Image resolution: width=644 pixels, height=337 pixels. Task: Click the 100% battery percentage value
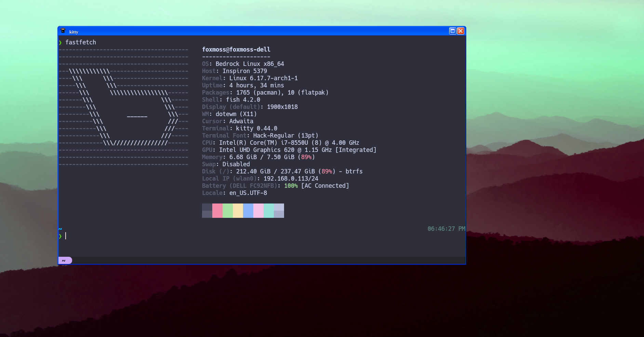(x=291, y=186)
